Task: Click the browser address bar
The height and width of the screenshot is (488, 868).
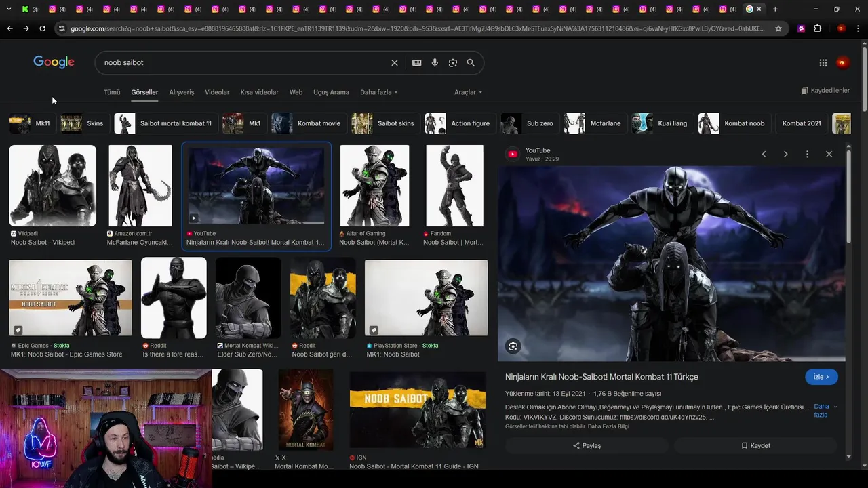Action: [417, 28]
